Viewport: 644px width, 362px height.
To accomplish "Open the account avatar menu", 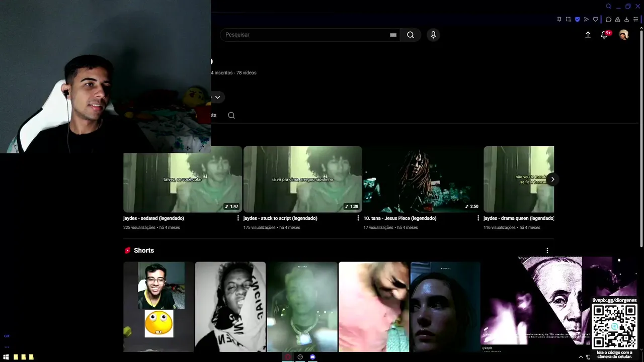I will [x=624, y=35].
